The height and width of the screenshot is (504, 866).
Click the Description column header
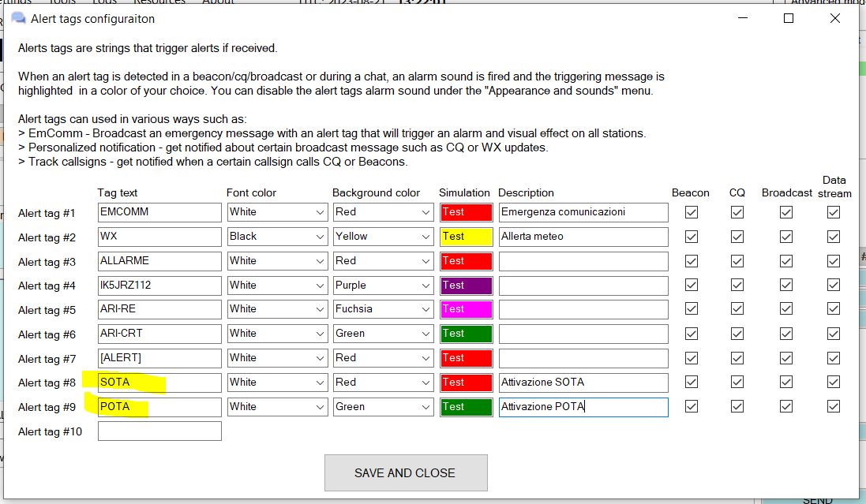[526, 192]
